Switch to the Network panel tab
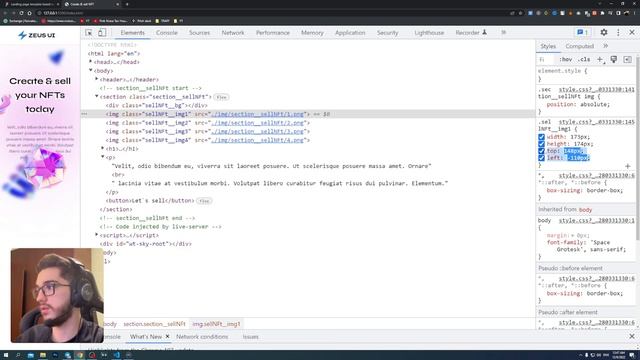 pyautogui.click(x=233, y=33)
